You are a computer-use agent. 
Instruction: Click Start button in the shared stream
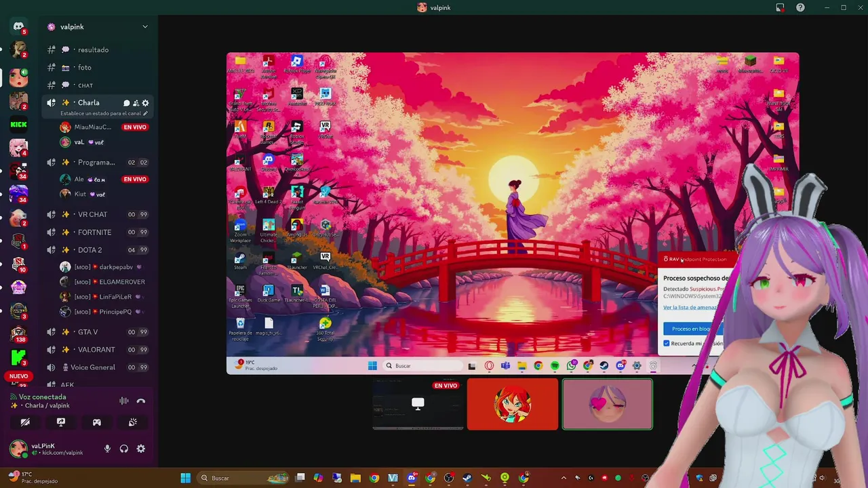click(372, 365)
